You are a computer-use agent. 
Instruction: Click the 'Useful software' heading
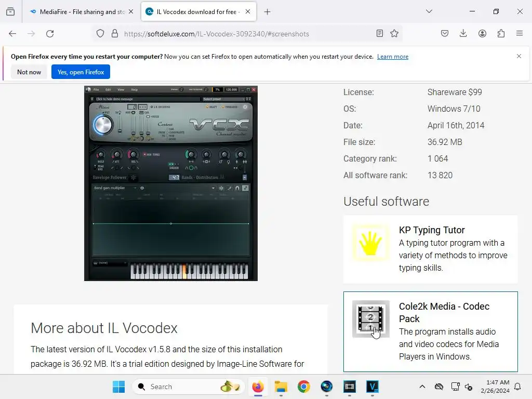(386, 202)
